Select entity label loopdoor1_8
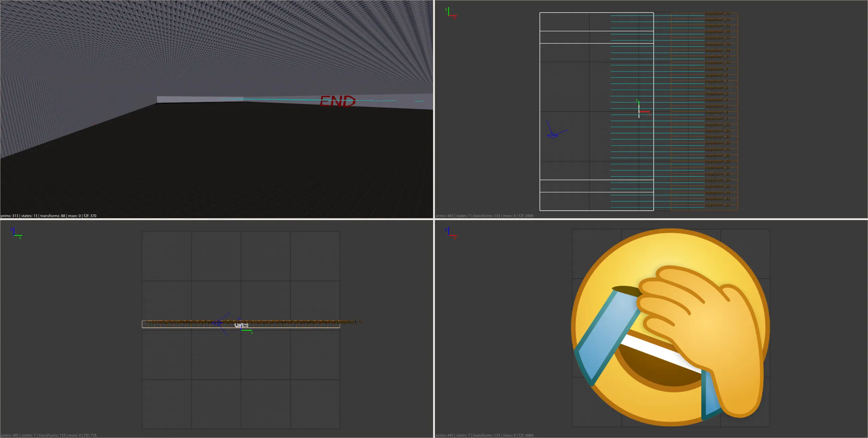The height and width of the screenshot is (438, 868). point(716,75)
